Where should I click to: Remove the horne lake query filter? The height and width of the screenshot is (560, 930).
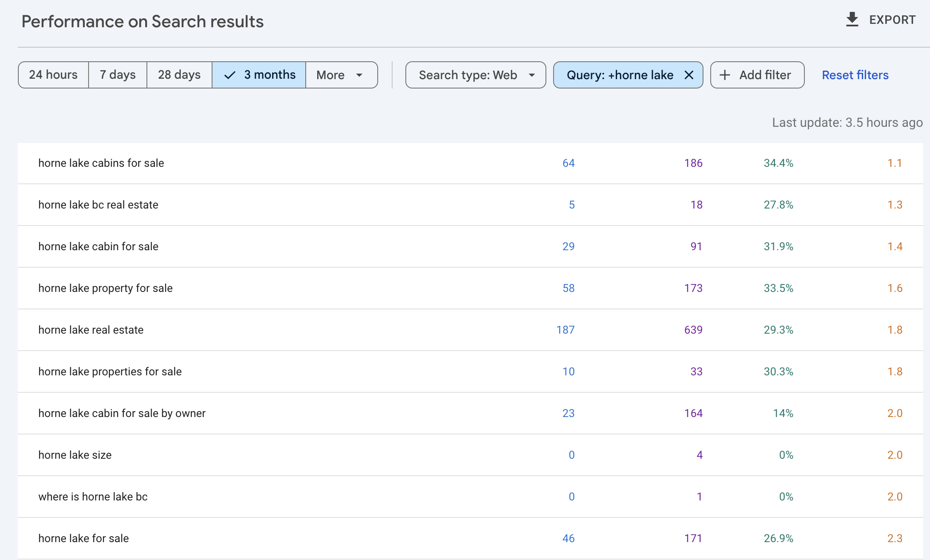pos(689,75)
